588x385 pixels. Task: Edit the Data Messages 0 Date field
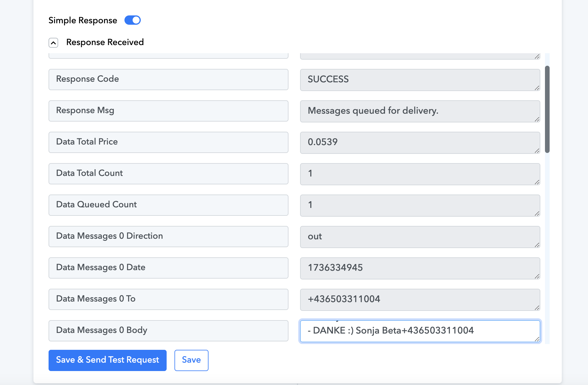(420, 267)
